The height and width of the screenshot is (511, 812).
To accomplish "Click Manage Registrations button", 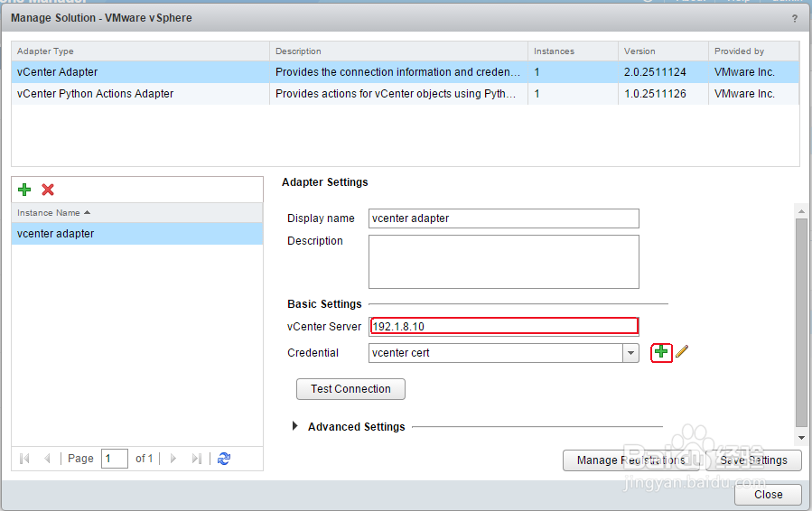I will coord(631,460).
